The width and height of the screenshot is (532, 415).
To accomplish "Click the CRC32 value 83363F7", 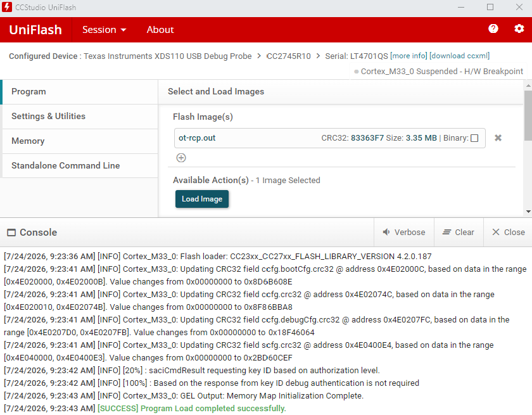I will pos(367,138).
